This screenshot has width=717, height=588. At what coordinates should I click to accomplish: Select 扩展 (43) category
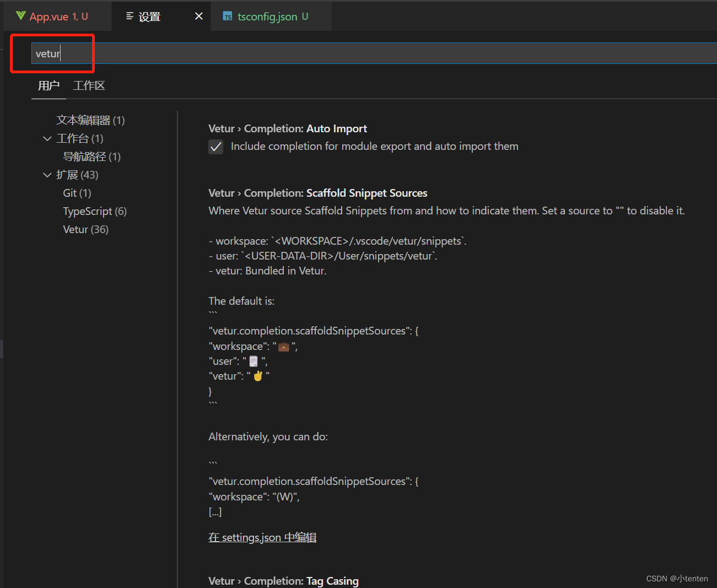point(77,175)
